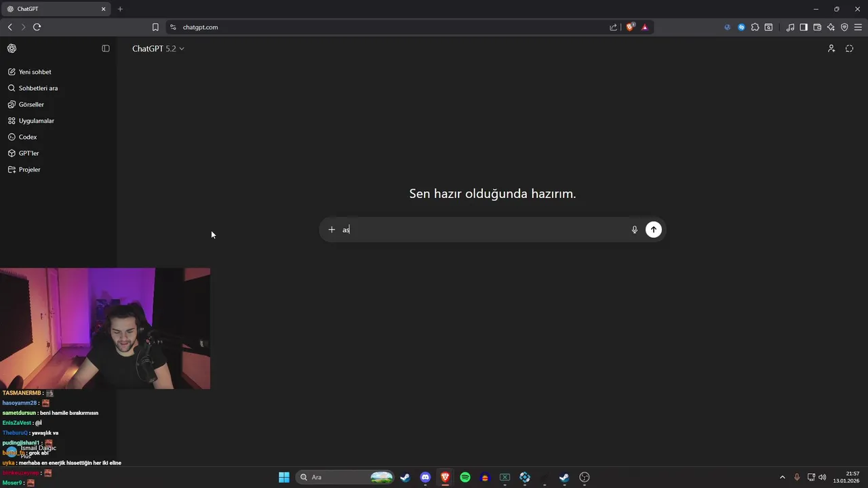
Task: Open the Xbox Game Bar taskbar icon
Action: point(505,477)
